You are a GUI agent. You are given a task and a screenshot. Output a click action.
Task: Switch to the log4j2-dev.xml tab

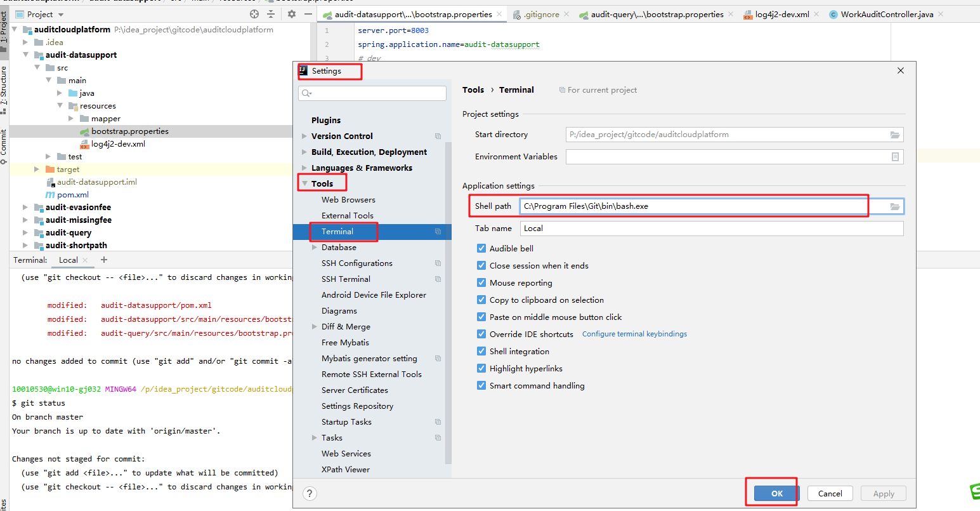tap(782, 14)
